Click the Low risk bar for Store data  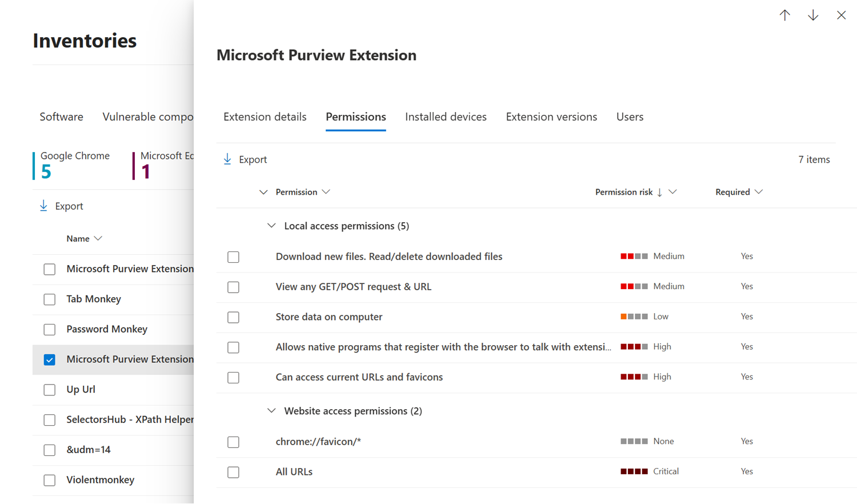(634, 317)
